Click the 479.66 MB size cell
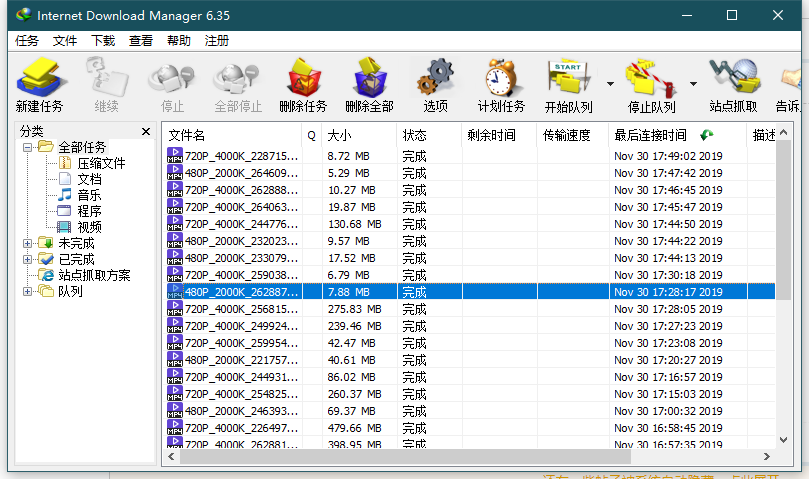This screenshot has height=479, width=809. 354,428
